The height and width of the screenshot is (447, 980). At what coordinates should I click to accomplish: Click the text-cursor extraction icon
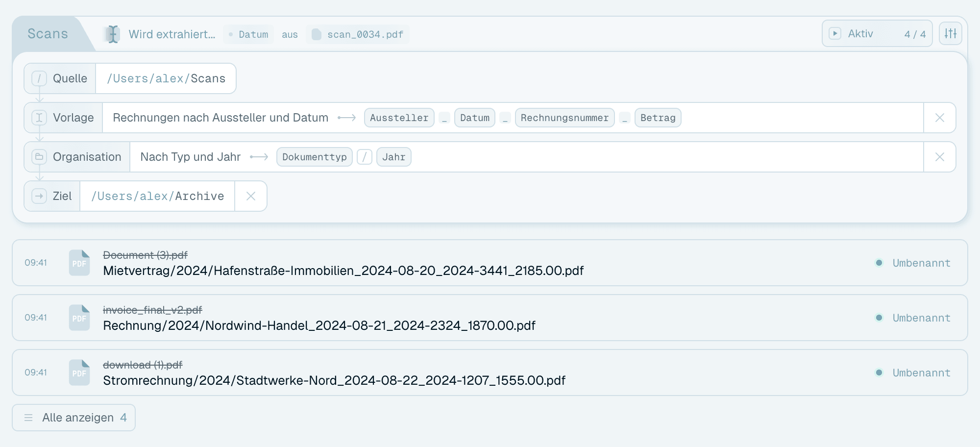tap(113, 34)
